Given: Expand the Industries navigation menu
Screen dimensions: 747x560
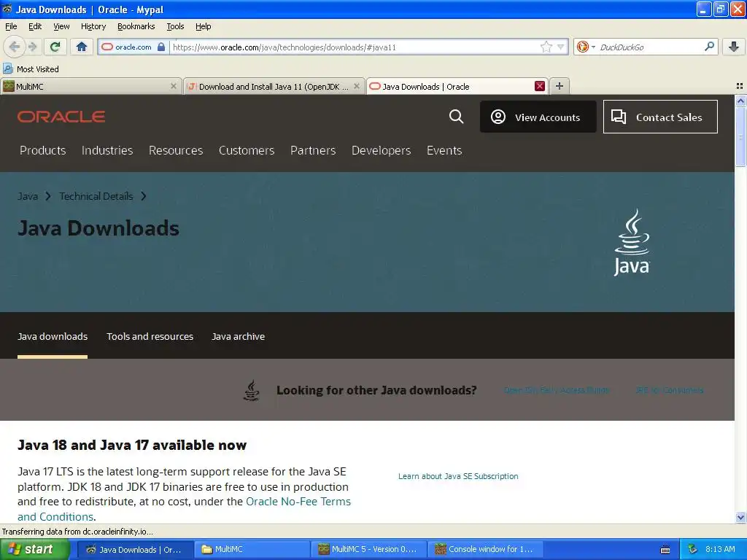Looking at the screenshot, I should pyautogui.click(x=107, y=150).
